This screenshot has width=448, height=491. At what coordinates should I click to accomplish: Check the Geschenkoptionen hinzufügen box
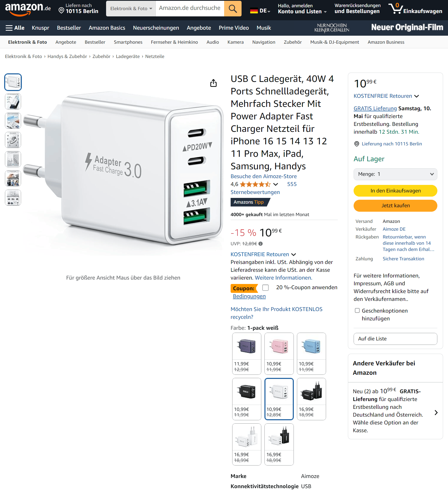[x=357, y=311]
